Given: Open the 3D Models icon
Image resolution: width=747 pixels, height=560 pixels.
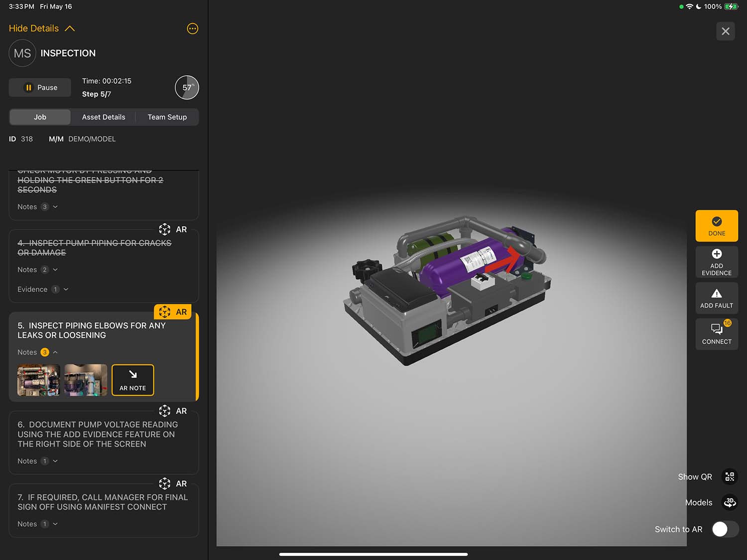Looking at the screenshot, I should point(730,503).
